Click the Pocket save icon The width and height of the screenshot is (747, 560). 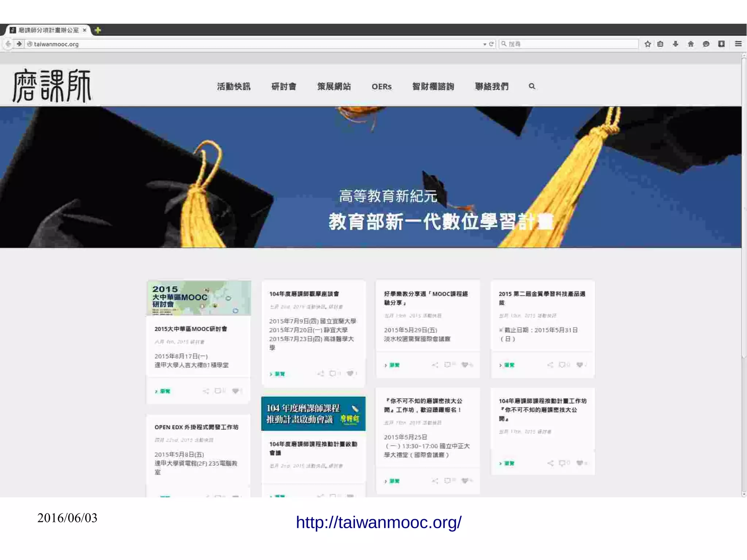point(721,44)
